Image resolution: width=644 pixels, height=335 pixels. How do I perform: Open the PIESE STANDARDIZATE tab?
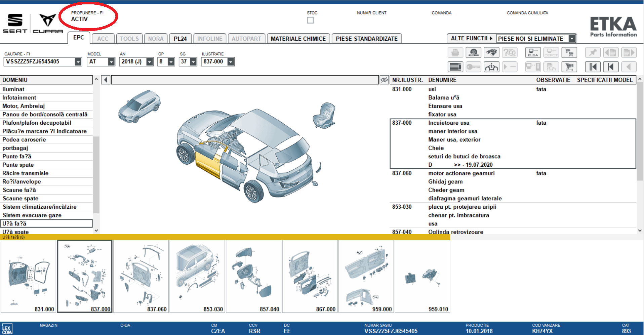coord(367,39)
